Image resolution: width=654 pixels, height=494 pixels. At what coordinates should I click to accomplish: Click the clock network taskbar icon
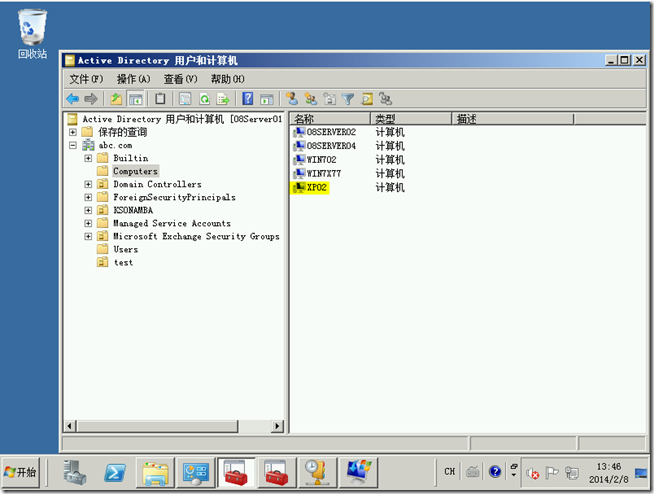pyautogui.click(x=317, y=472)
